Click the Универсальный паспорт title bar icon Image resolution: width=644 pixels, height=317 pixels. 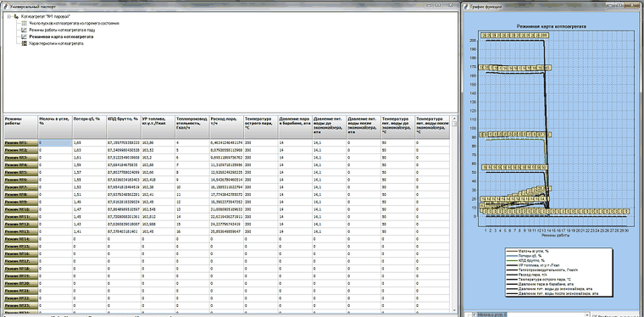(5, 7)
